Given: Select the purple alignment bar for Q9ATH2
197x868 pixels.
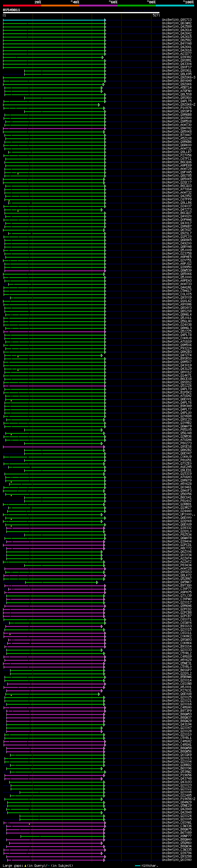Looking at the screenshot, I should (x=54, y=128).
